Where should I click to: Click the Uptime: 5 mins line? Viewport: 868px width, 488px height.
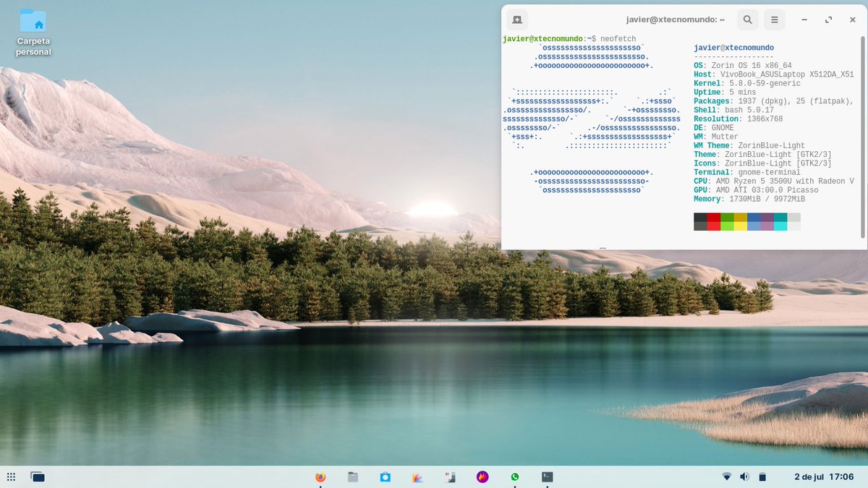point(725,92)
